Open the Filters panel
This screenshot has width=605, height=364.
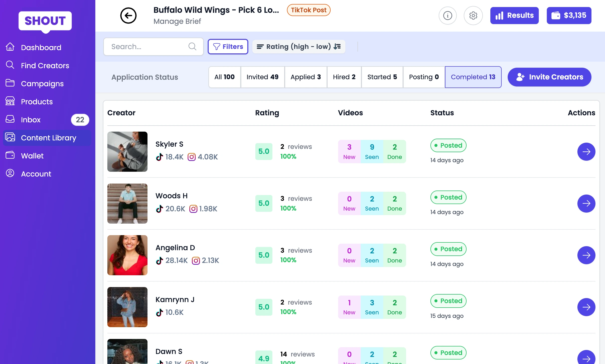228,46
